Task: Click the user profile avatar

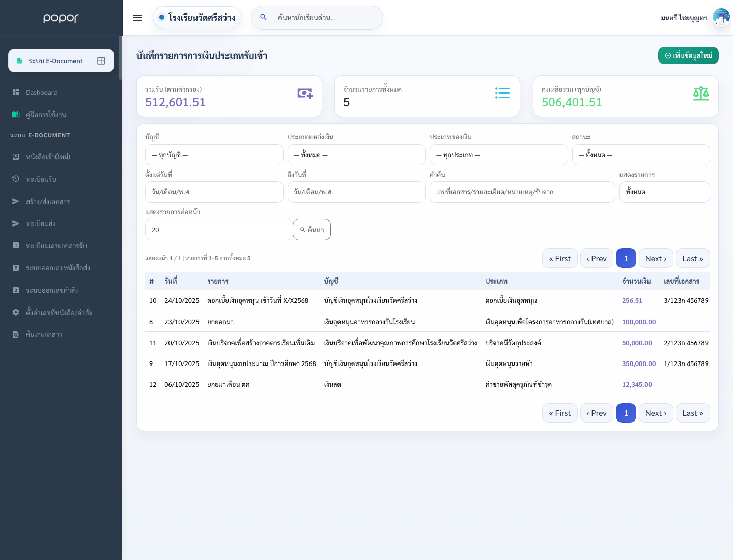Action: click(721, 17)
